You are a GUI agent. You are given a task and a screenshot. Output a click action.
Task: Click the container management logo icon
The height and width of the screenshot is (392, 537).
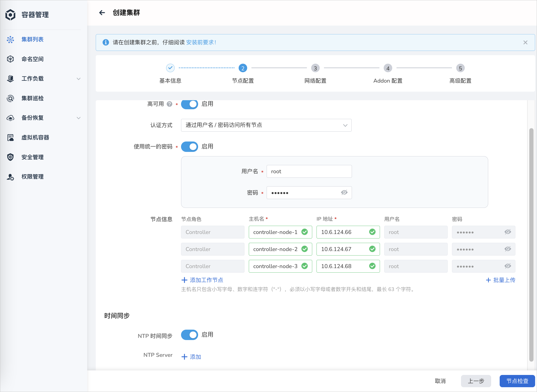pos(10,15)
